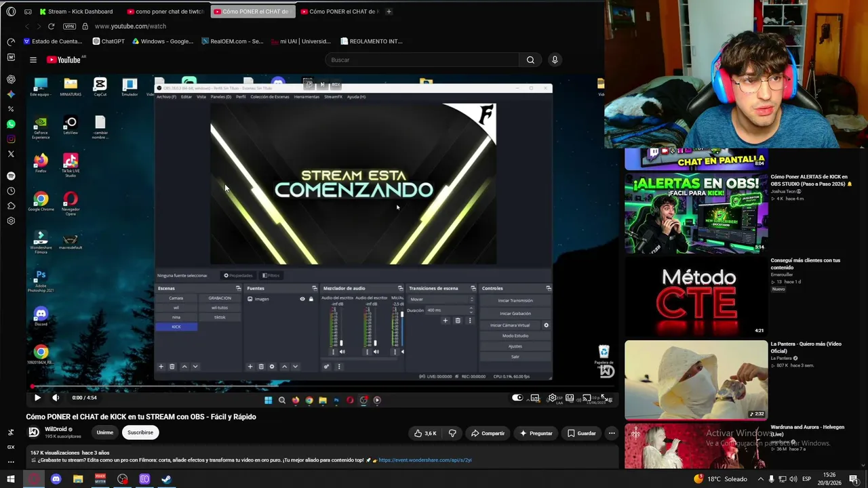Enter fullscreen on the video player
This screenshot has height=488, width=868.
pos(604,398)
